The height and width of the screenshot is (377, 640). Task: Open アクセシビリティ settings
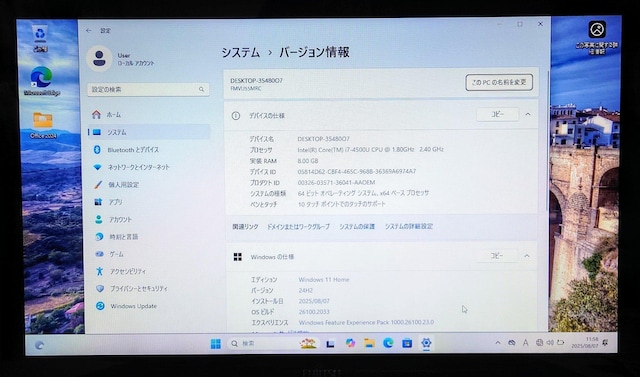(149, 271)
